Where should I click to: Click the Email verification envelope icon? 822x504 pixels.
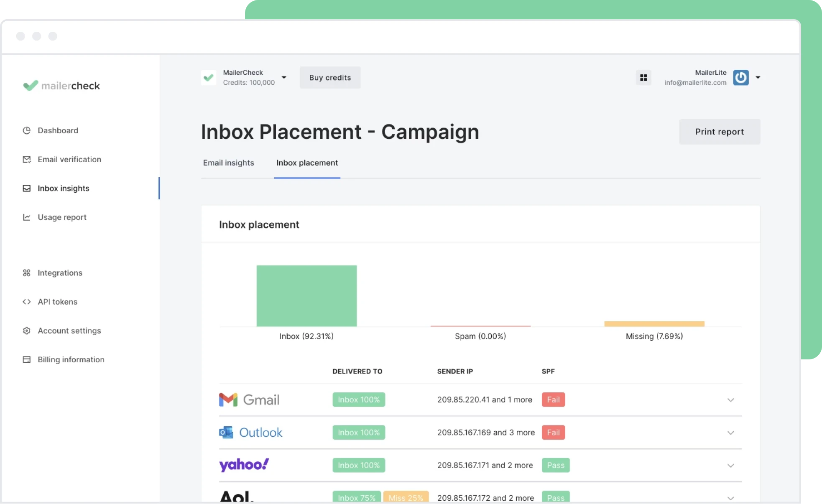[27, 159]
